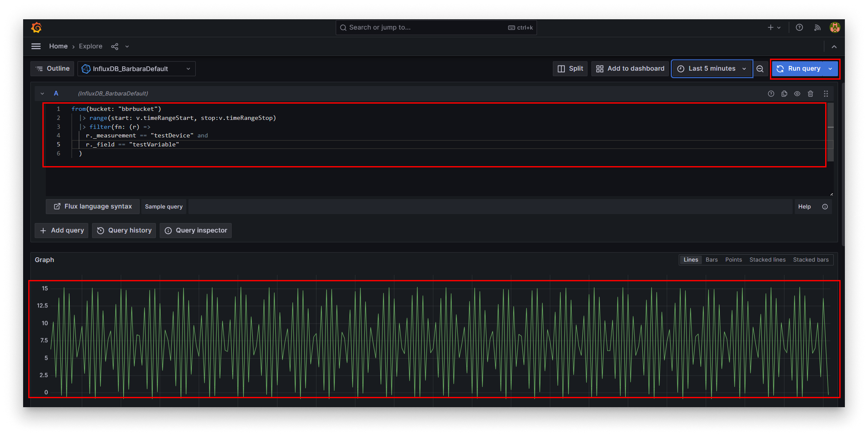Toggle query A visibility with eye icon
868x435 pixels.
(x=797, y=93)
